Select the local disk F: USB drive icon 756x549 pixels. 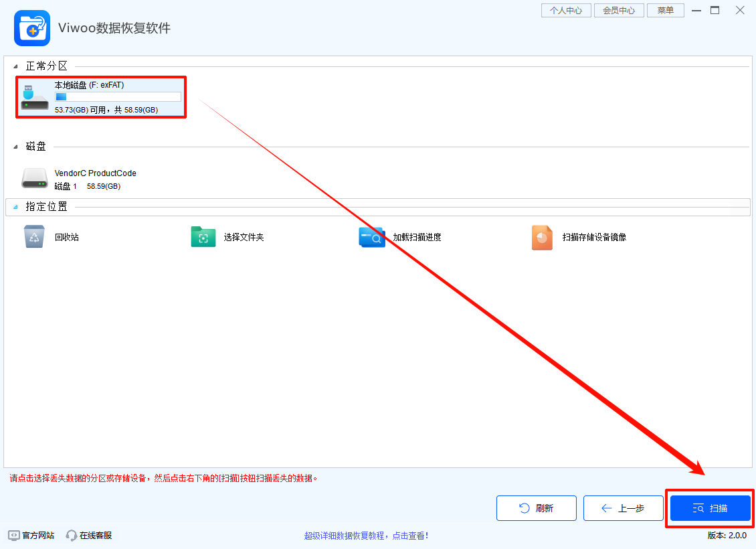[34, 98]
